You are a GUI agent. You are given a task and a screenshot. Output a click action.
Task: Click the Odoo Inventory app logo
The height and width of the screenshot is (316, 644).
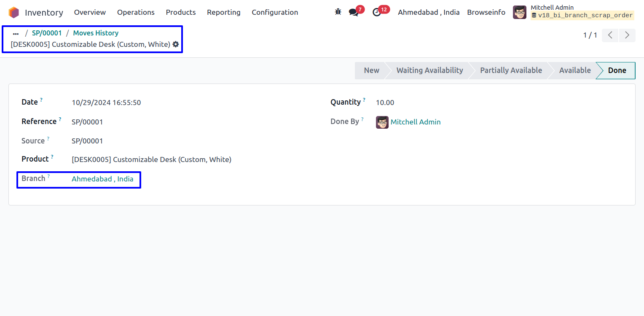tap(14, 12)
